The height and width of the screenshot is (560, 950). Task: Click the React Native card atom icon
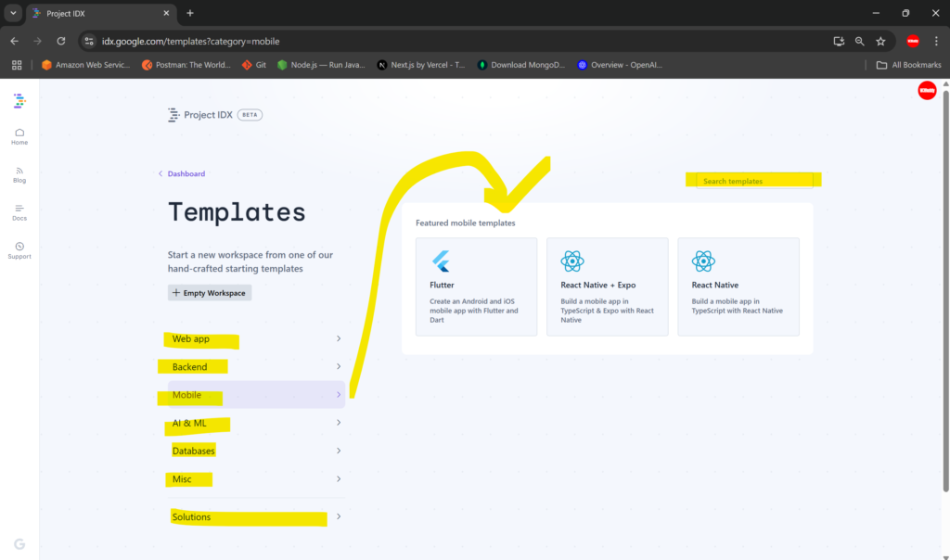pyautogui.click(x=703, y=261)
